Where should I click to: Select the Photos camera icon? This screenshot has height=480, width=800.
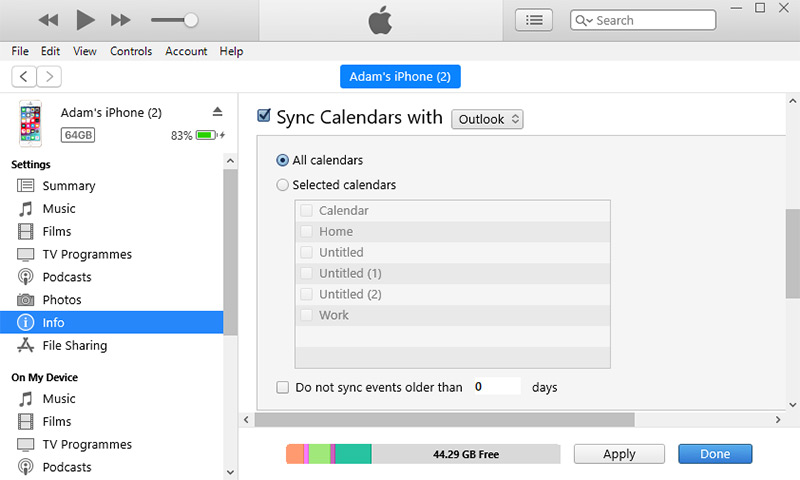click(26, 299)
